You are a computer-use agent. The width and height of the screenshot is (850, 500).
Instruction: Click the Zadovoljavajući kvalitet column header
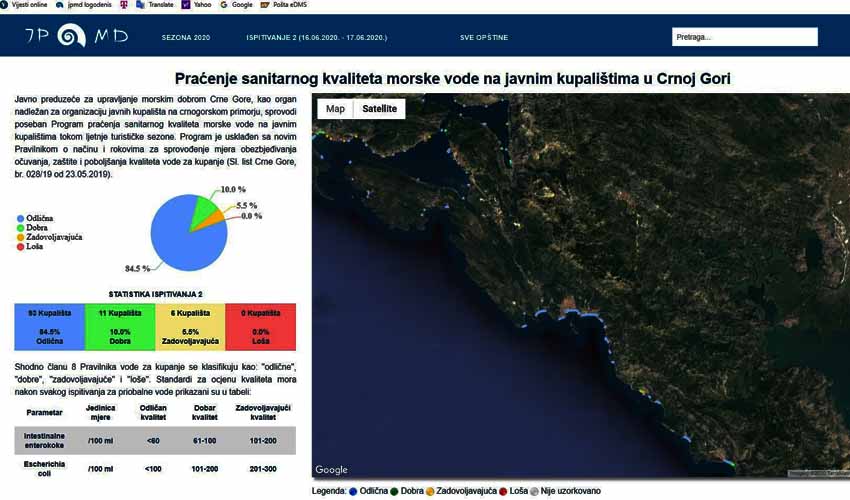263,413
